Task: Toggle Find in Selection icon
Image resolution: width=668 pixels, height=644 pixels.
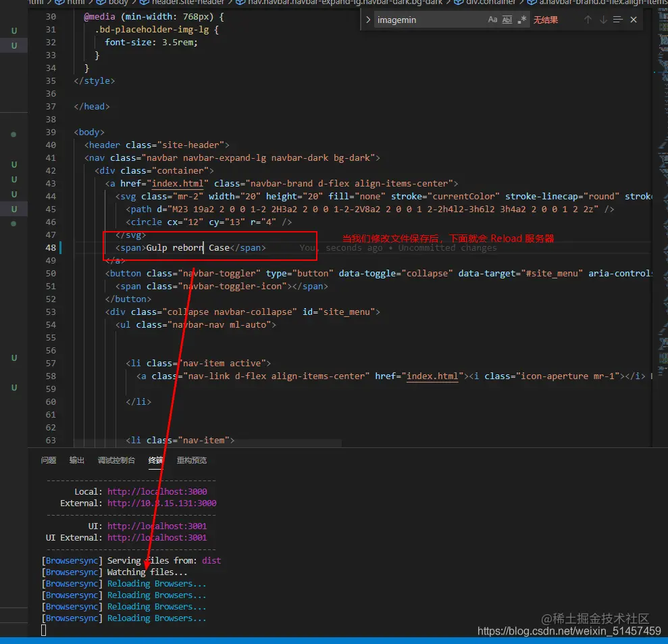Action: 618,20
